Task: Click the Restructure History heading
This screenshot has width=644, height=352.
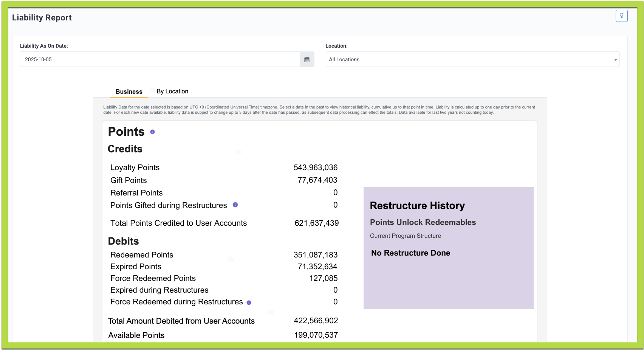Action: (417, 206)
